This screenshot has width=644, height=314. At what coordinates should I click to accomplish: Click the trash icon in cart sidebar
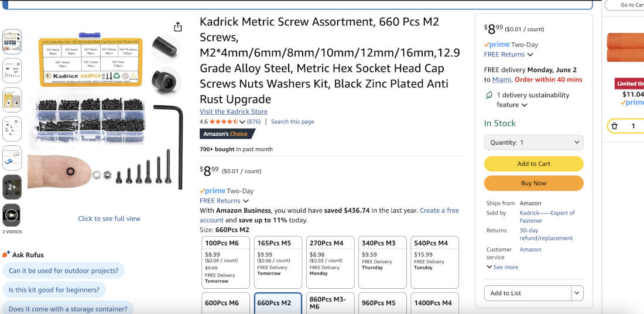(614, 126)
